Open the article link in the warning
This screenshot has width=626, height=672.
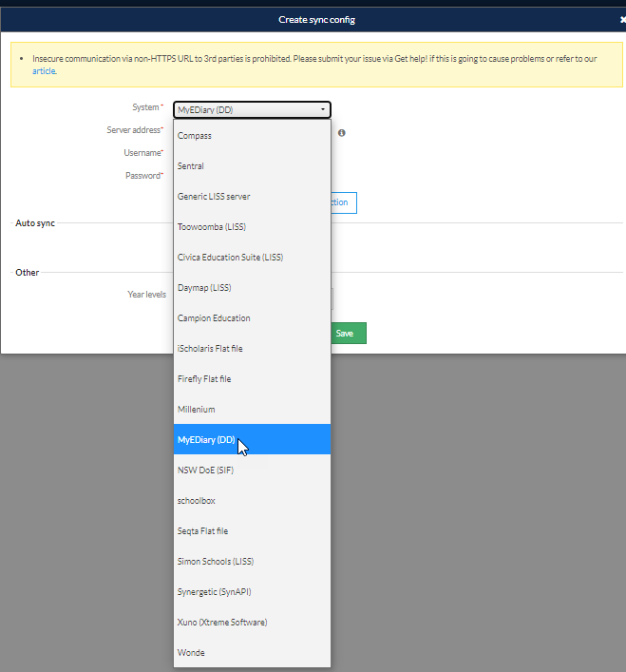coord(44,71)
